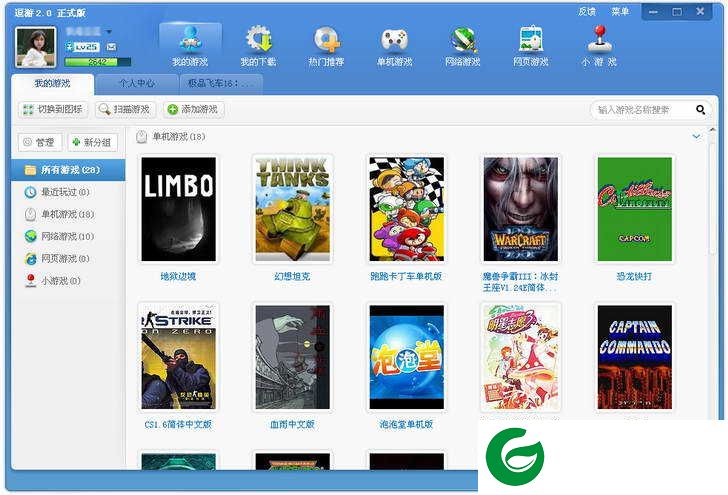Click 添加游戏 button

tap(194, 110)
